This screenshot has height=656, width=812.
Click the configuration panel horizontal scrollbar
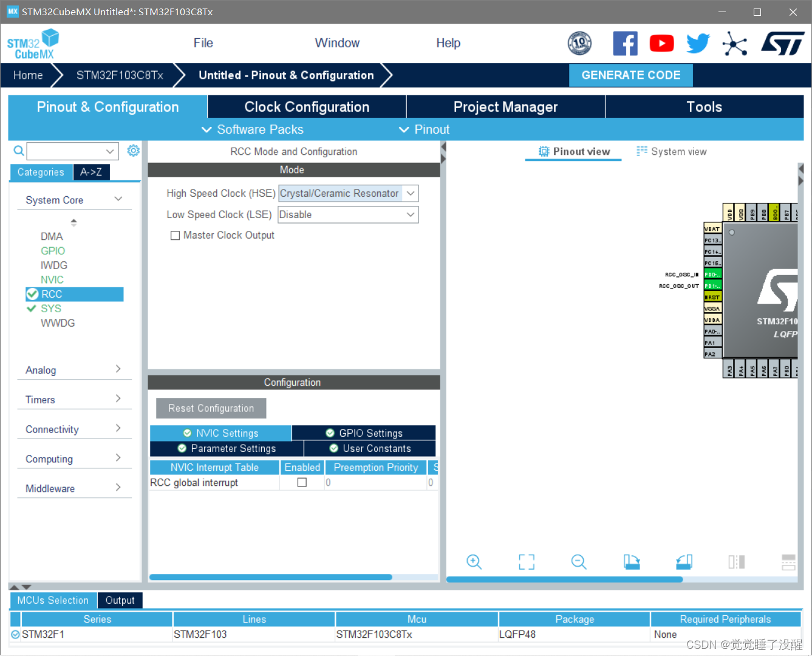click(x=271, y=577)
